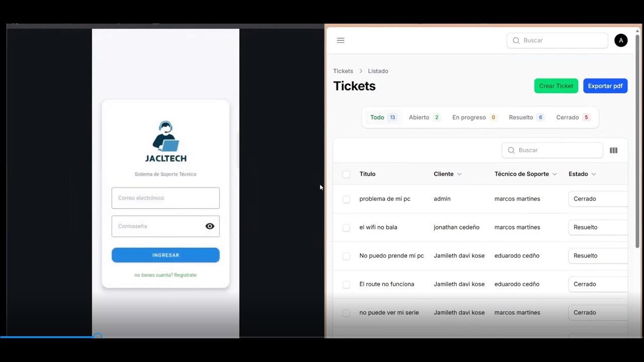
Task: Open the hamburger sidebar menu
Action: tap(341, 40)
